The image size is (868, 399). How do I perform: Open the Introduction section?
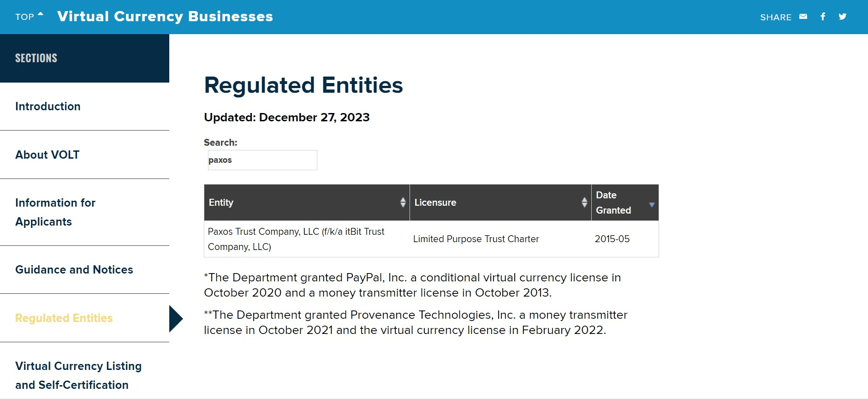(x=48, y=107)
